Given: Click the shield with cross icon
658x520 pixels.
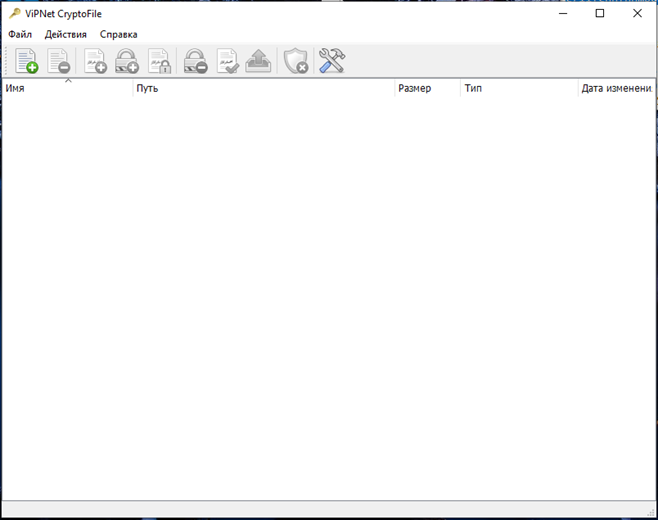Looking at the screenshot, I should pos(295,61).
